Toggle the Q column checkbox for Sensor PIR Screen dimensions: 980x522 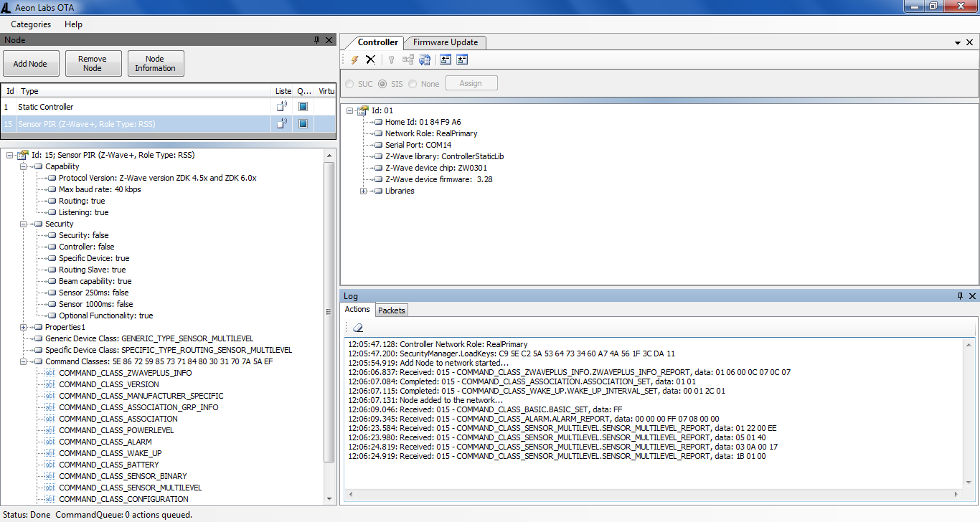point(303,124)
